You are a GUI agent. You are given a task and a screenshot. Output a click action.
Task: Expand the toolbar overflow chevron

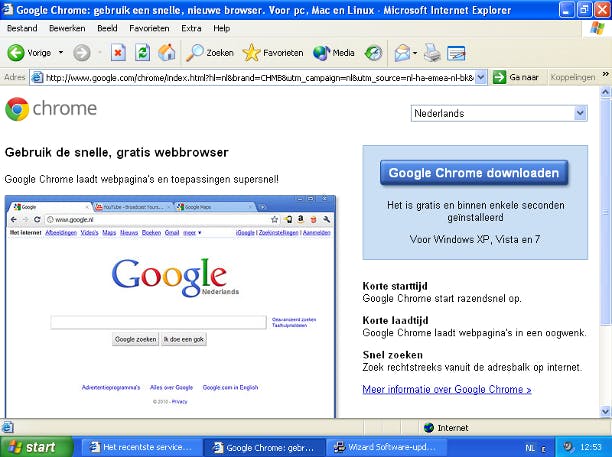point(605,73)
